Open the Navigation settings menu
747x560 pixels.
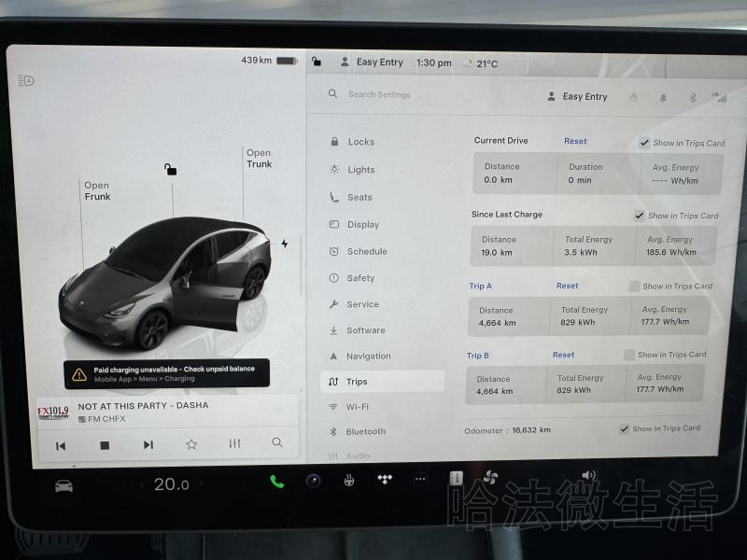point(368,356)
